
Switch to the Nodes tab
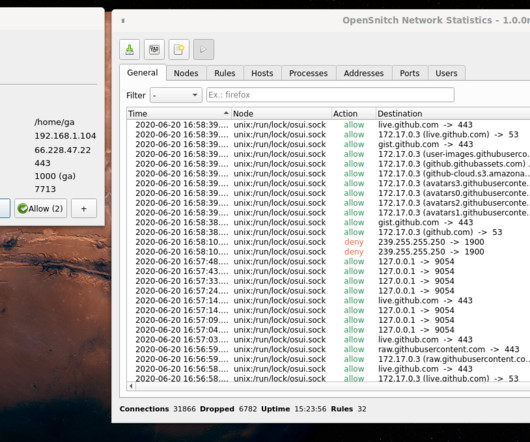186,73
